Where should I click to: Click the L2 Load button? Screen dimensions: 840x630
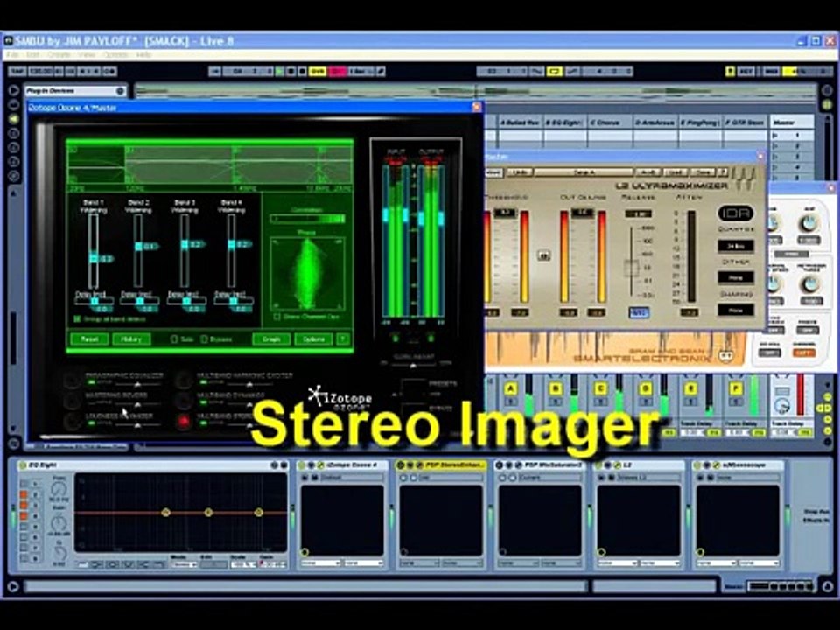coord(675,172)
